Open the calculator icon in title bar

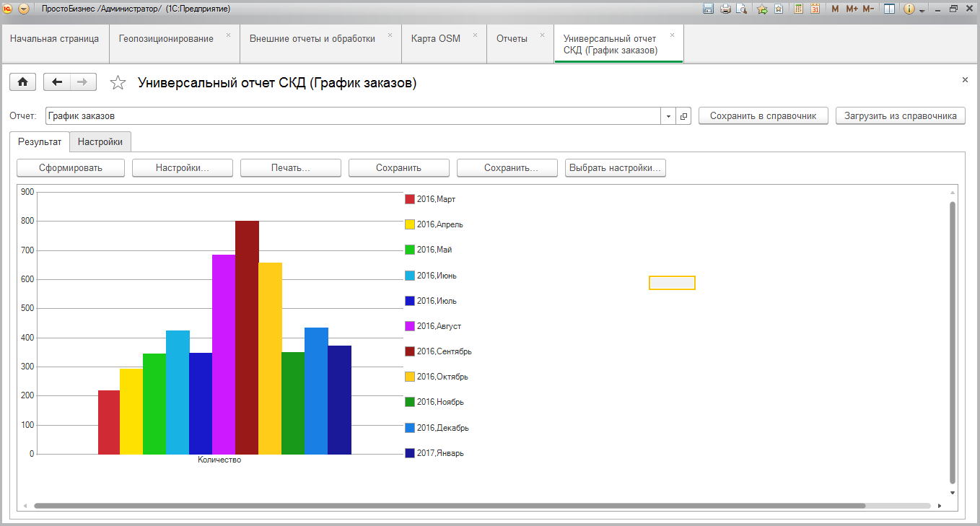(798, 9)
